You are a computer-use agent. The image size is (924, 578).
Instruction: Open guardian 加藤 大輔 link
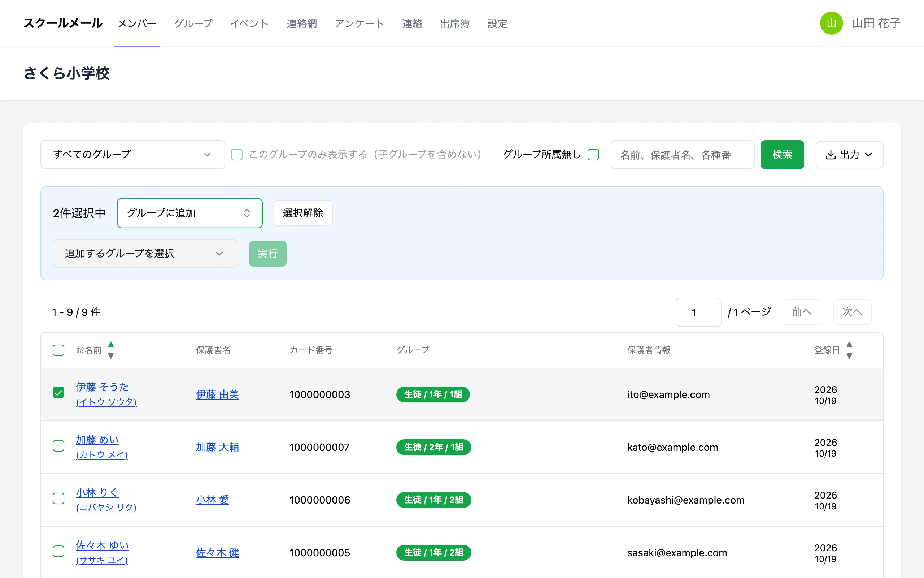tap(217, 447)
